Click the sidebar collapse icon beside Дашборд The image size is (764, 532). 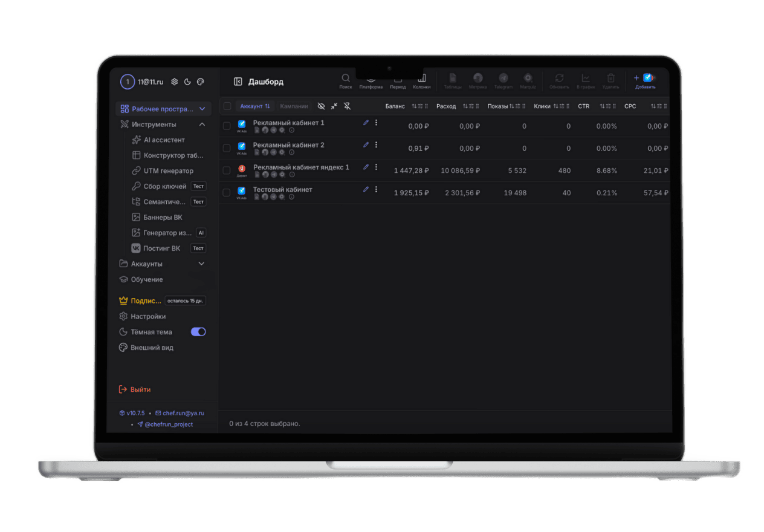pyautogui.click(x=238, y=82)
